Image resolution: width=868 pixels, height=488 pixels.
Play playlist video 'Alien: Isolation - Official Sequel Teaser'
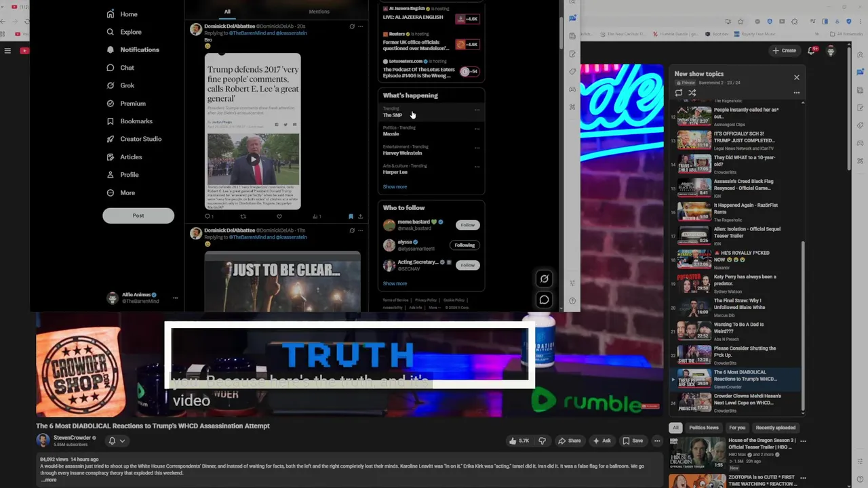pos(736,236)
